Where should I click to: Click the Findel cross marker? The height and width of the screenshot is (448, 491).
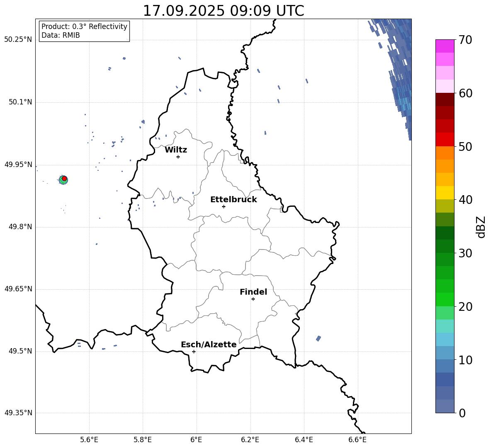coord(253,299)
